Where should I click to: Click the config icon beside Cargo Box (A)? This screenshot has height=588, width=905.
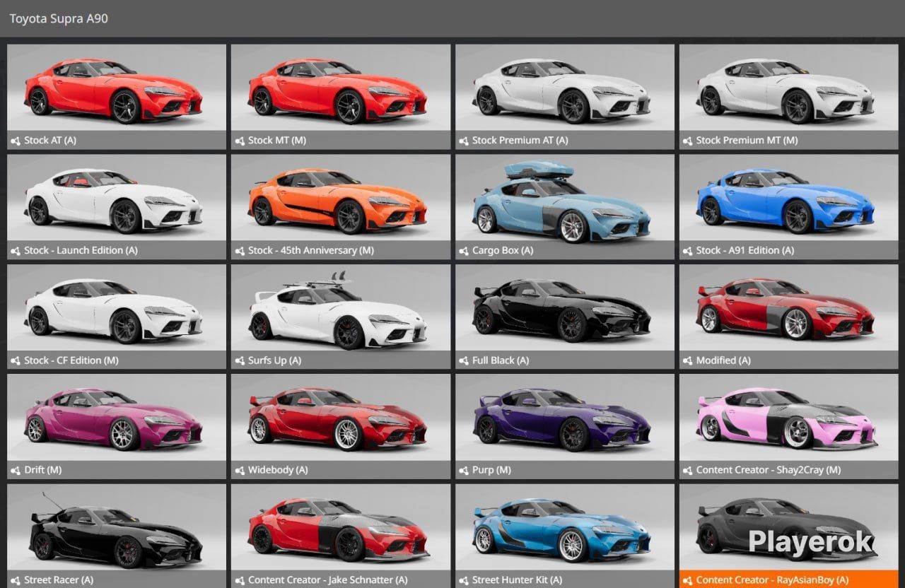point(463,251)
